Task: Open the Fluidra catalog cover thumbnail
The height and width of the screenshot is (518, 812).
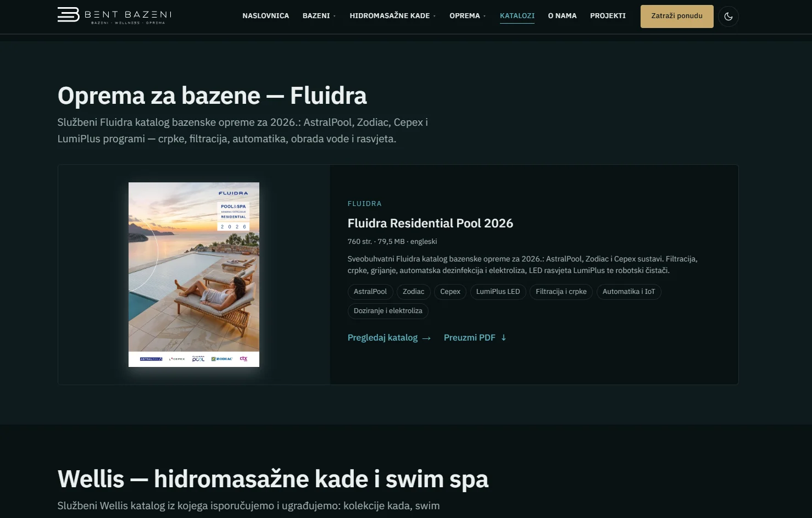Action: [194, 275]
